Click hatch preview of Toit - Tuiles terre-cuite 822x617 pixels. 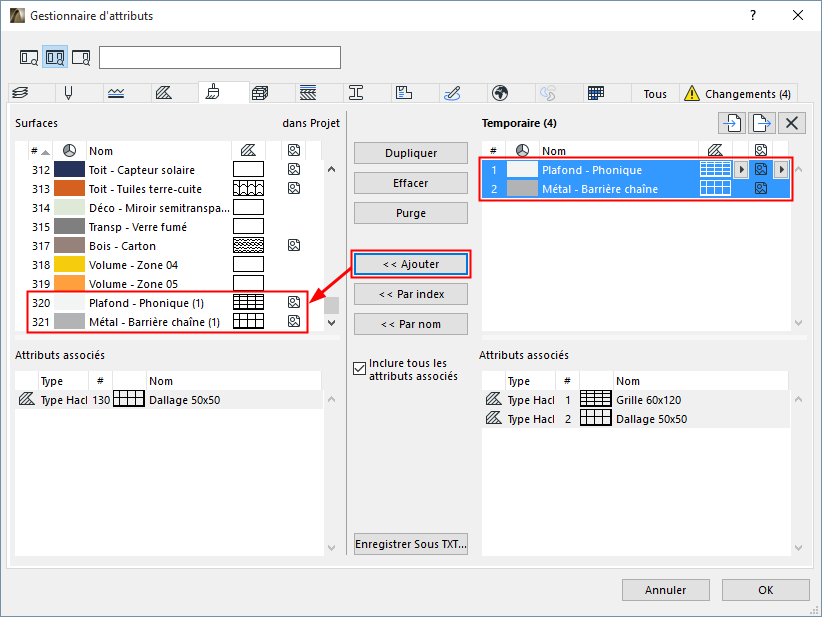pyautogui.click(x=248, y=188)
